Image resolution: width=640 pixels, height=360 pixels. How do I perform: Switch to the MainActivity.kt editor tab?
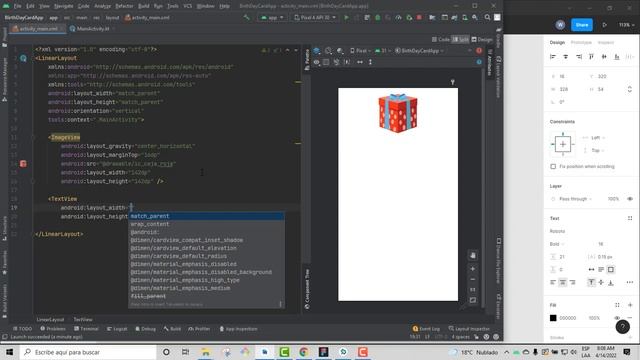92,29
